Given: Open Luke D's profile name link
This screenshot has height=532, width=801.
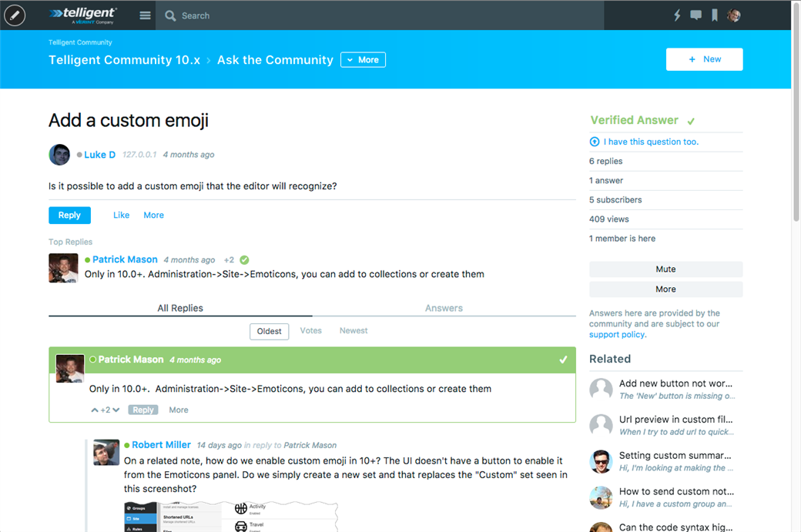Looking at the screenshot, I should tap(99, 155).
